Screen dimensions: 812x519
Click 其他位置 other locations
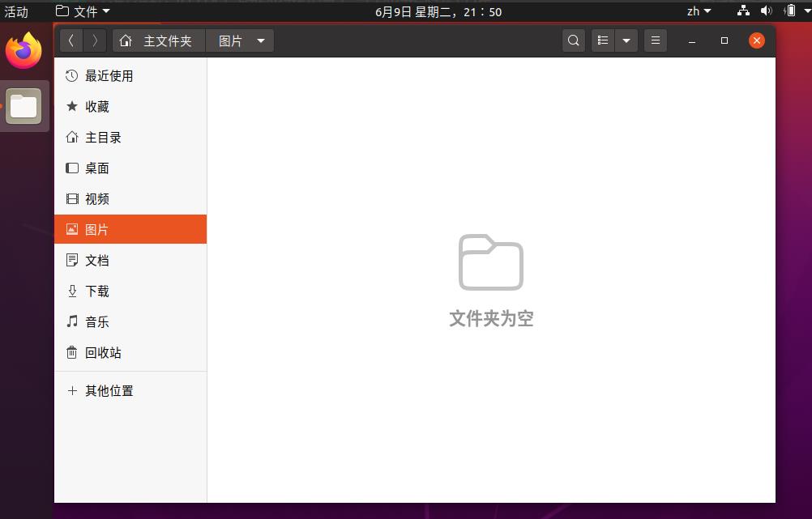coord(109,391)
